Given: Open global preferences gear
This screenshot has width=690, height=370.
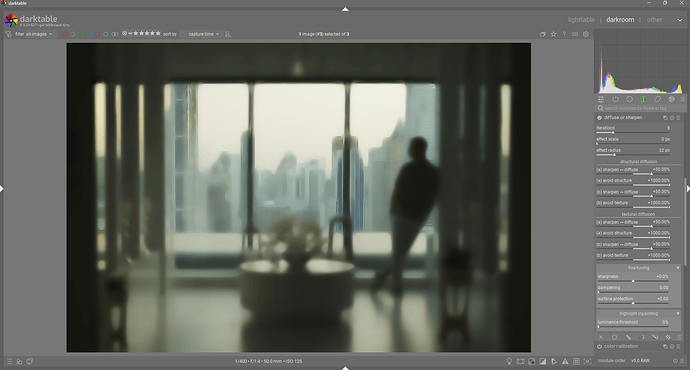Looking at the screenshot, I should pos(586,34).
